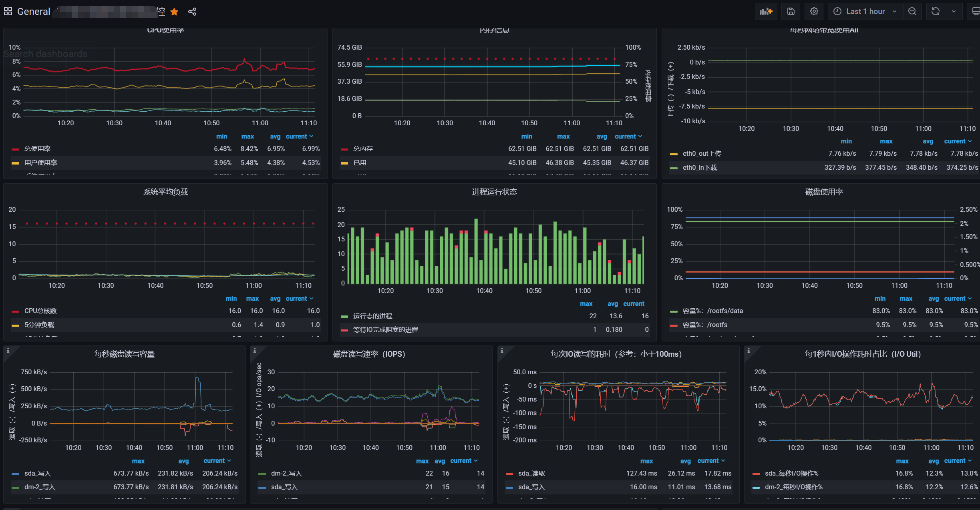
Task: Sort CPU usage legend by max column
Action: point(248,137)
